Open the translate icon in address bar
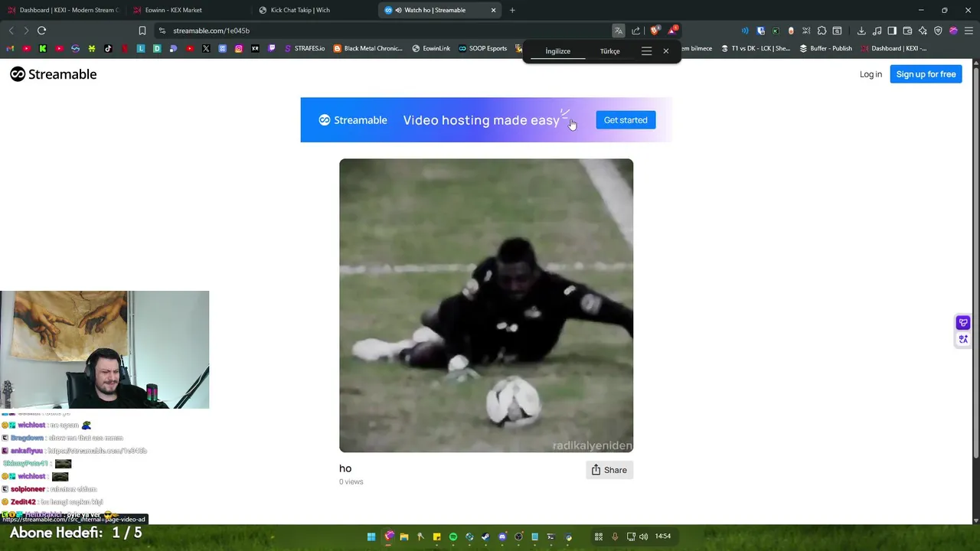 [x=618, y=31]
